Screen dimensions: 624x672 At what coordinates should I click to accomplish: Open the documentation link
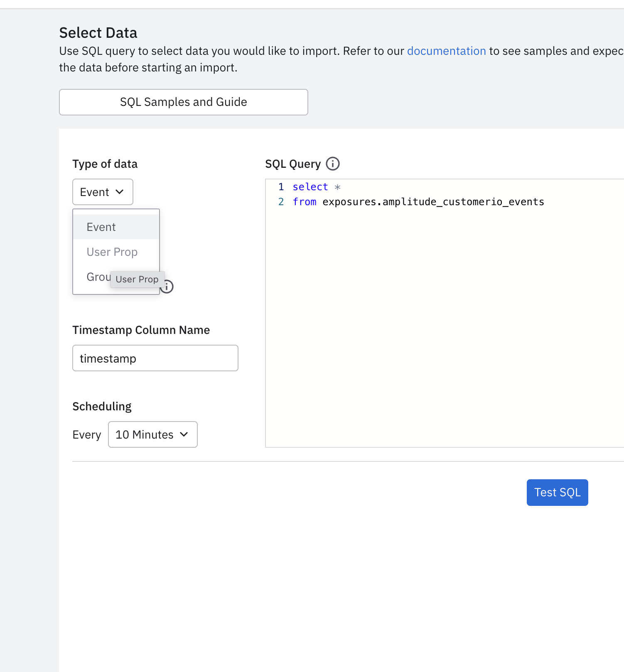446,51
